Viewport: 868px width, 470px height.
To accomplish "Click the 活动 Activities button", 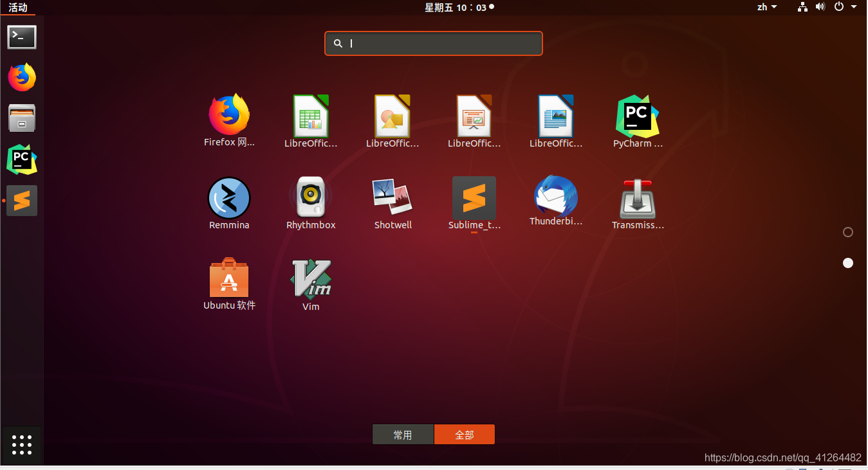I will pyautogui.click(x=18, y=8).
